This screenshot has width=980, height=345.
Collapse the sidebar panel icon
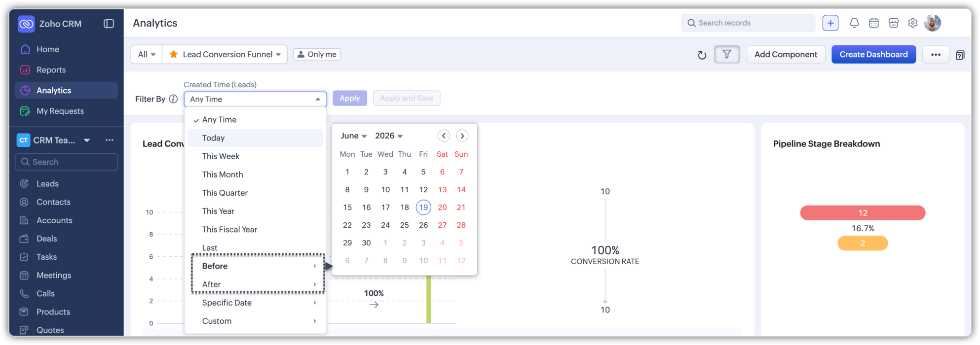click(109, 23)
